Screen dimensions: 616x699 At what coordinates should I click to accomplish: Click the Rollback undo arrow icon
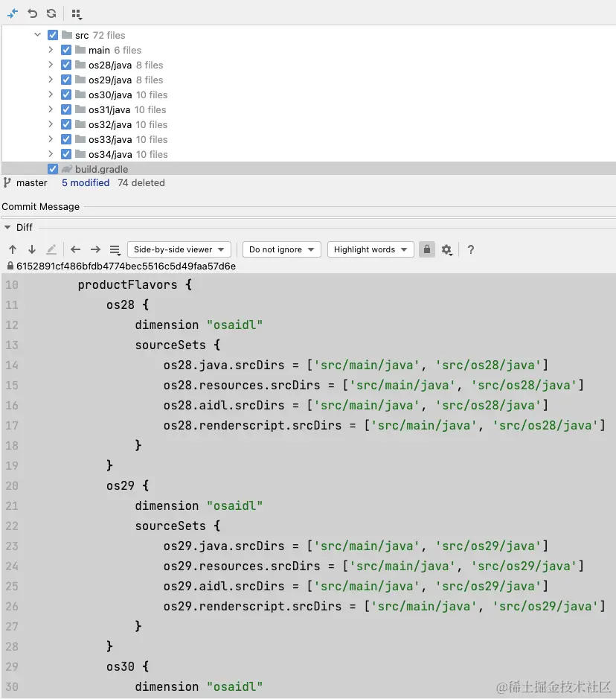(x=32, y=13)
